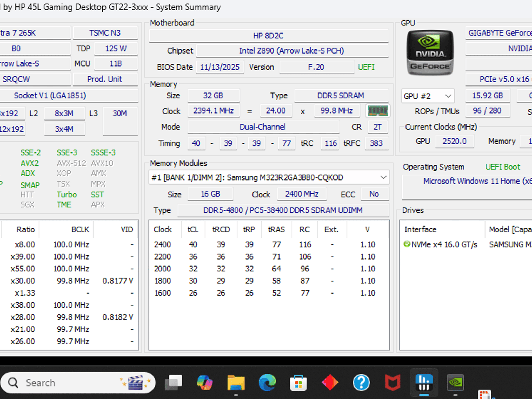Open the memory module selection dropdown
This screenshot has height=399, width=532.
click(x=269, y=177)
